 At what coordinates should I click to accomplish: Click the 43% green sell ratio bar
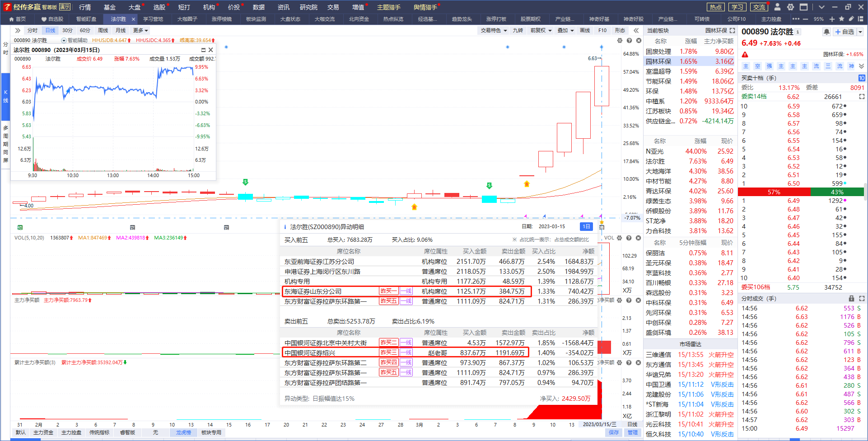837,192
